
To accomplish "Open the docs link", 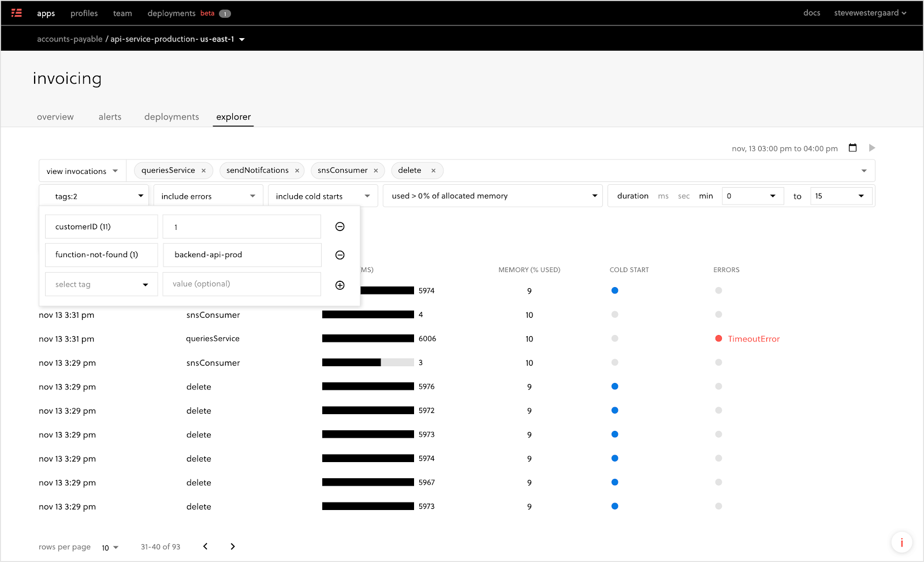I will (811, 13).
